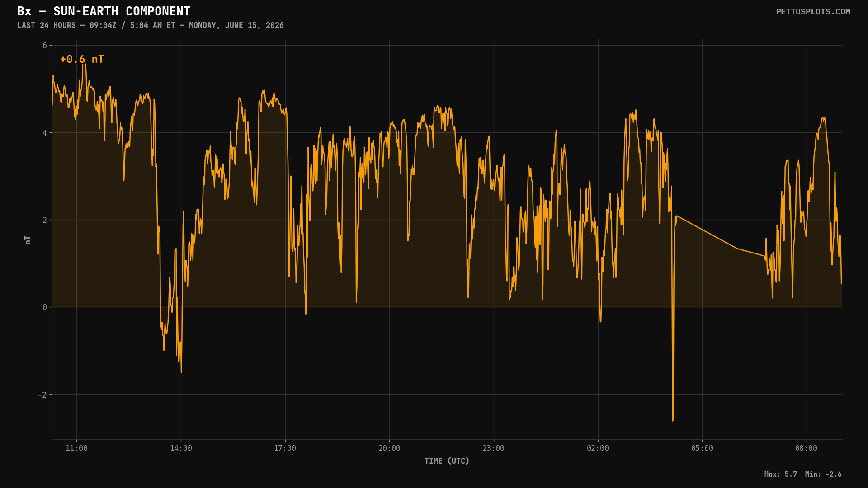This screenshot has height=488, width=868.
Task: Click the x-axis tick label 08:00
Action: [x=806, y=448]
